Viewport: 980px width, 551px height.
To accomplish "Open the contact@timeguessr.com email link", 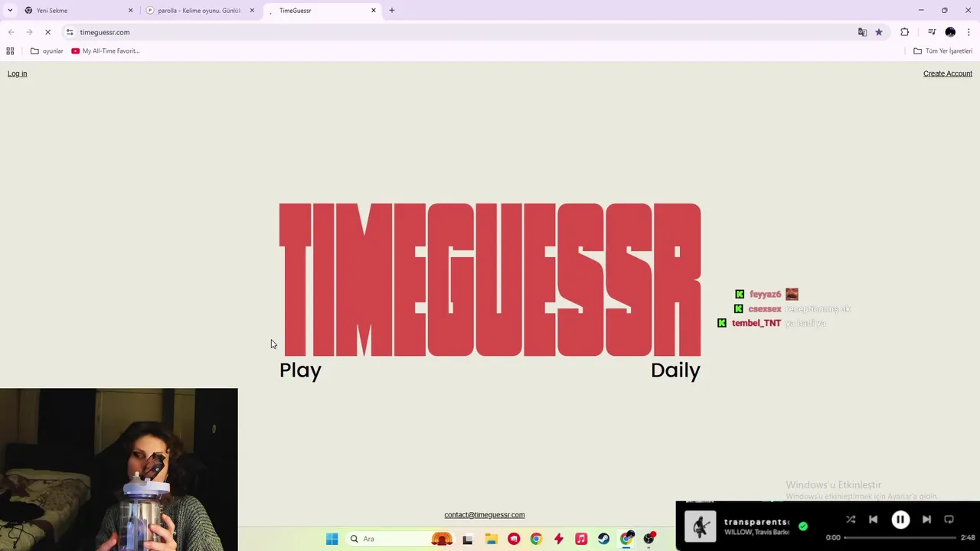I will click(485, 515).
